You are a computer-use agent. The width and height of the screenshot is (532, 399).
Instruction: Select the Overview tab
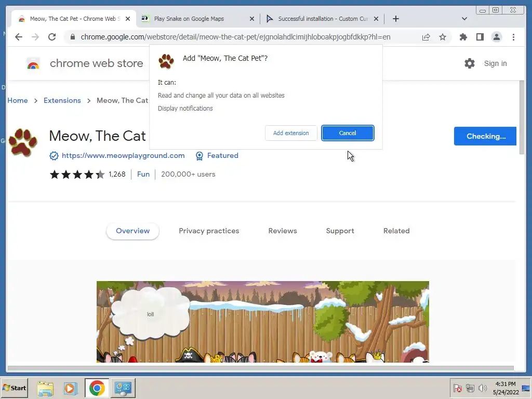click(x=132, y=231)
